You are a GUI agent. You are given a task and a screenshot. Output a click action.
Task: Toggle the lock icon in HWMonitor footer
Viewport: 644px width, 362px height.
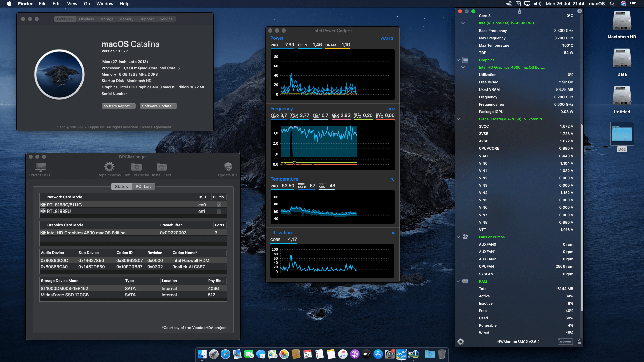point(579,342)
